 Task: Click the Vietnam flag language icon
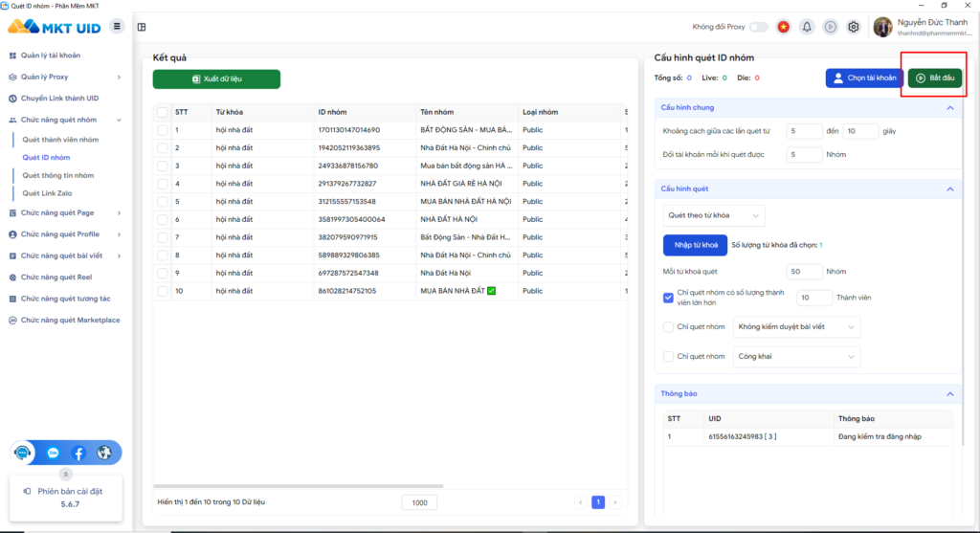(x=784, y=27)
